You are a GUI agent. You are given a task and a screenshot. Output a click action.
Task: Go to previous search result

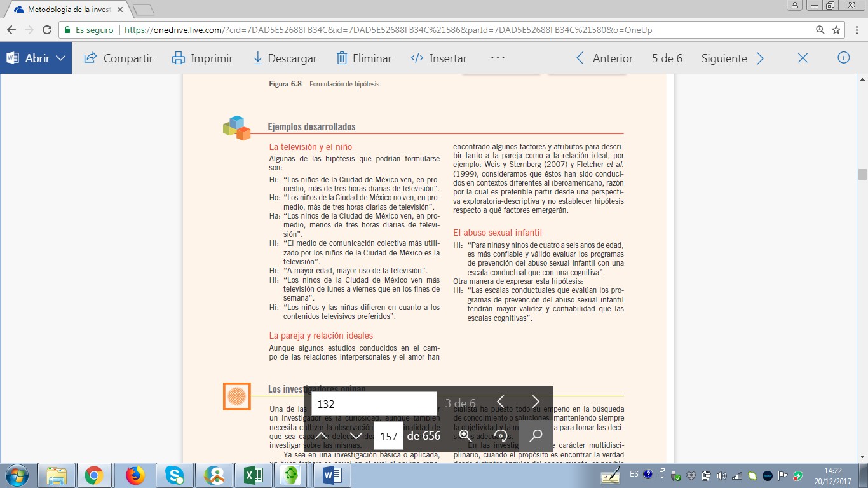tap(501, 402)
